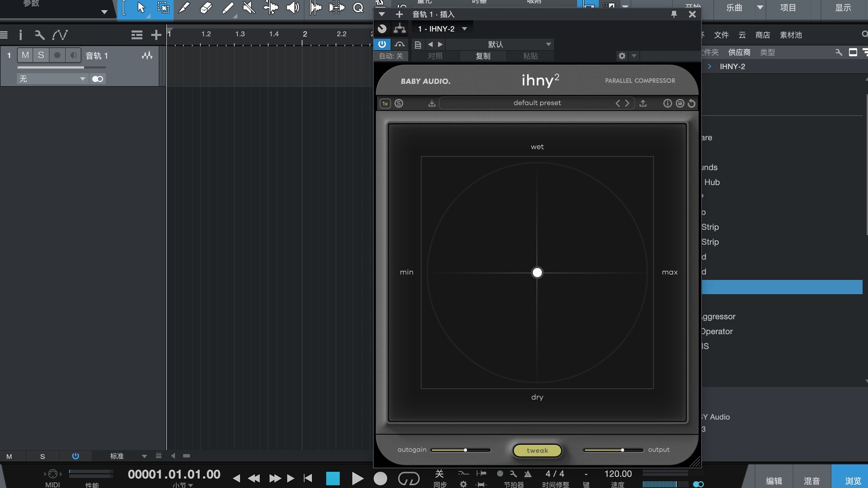Toggle monitor on track 音轨 1
The image size is (868, 488).
[73, 55]
